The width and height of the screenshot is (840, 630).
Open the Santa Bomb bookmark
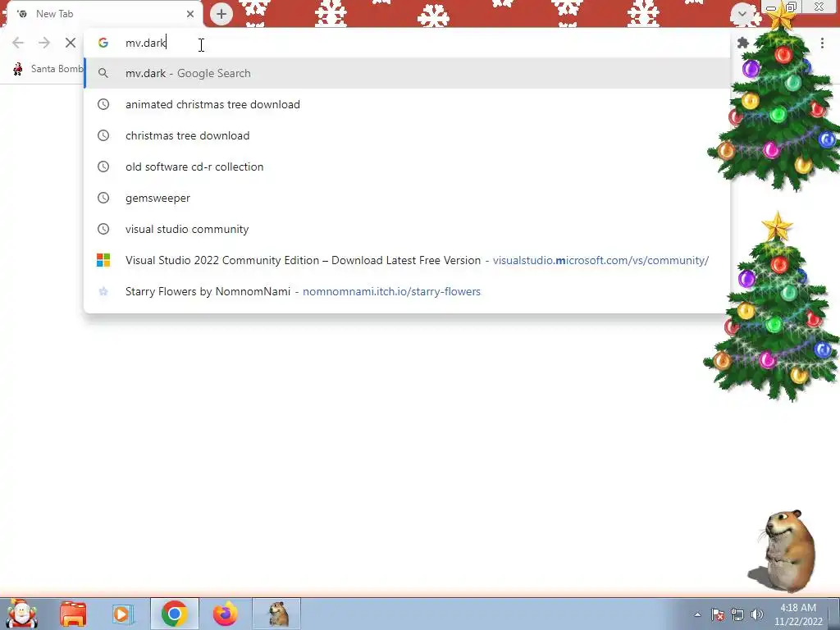tap(48, 69)
